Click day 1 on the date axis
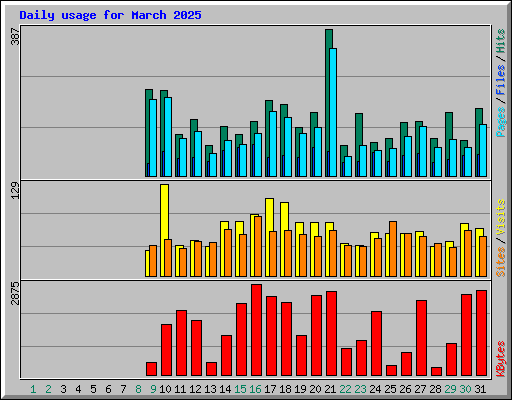Image resolution: width=512 pixels, height=400 pixels. [x=33, y=389]
